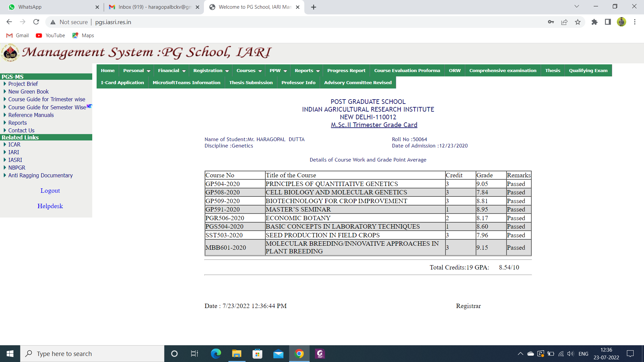Open the Chrome extensions puzzle icon
The image size is (644, 362).
coord(594,22)
